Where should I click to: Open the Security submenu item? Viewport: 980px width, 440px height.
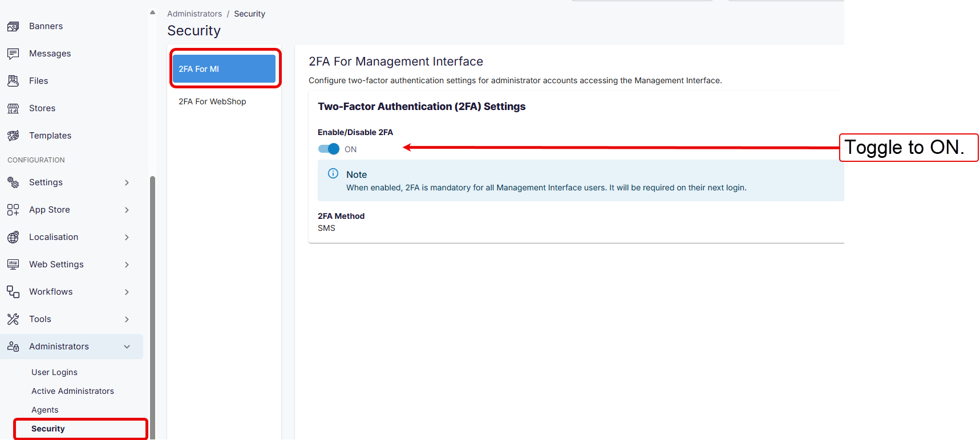coord(48,429)
